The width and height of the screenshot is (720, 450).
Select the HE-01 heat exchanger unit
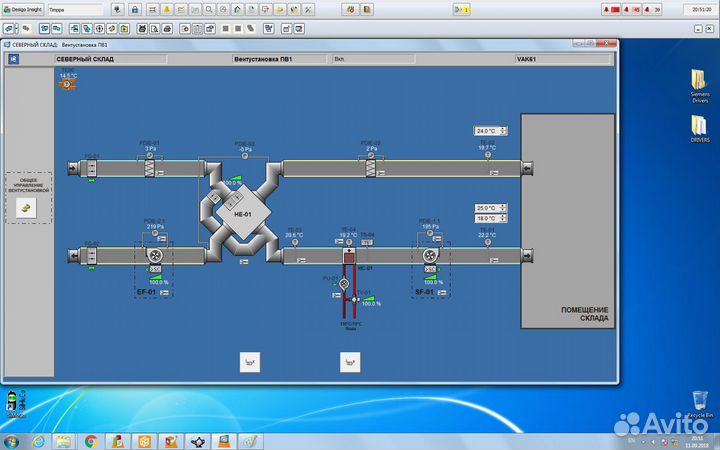pos(241,214)
